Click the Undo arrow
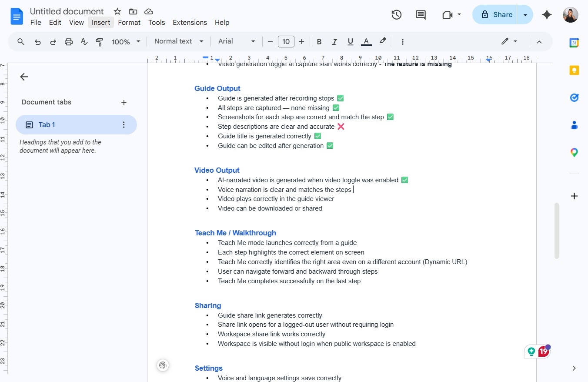The height and width of the screenshot is (382, 588). pyautogui.click(x=38, y=42)
